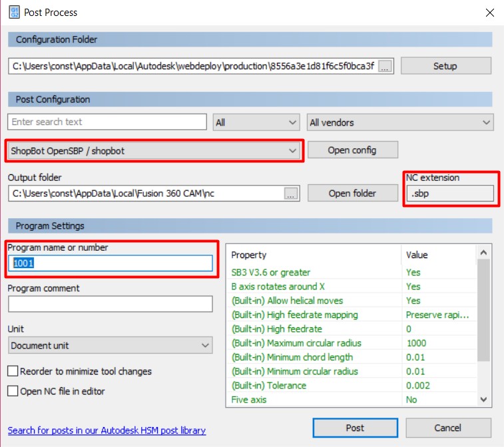
Task: Close the Post Process dialog
Action: click(x=489, y=13)
